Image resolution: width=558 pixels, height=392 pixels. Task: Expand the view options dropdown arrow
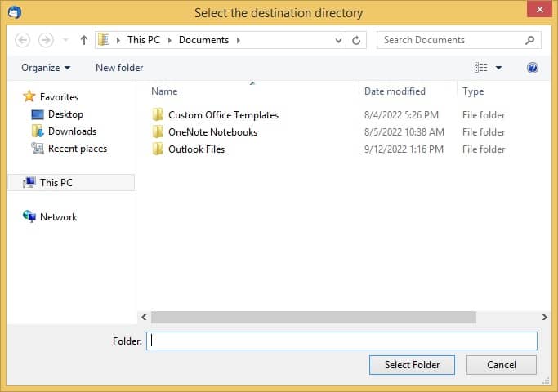pos(499,68)
